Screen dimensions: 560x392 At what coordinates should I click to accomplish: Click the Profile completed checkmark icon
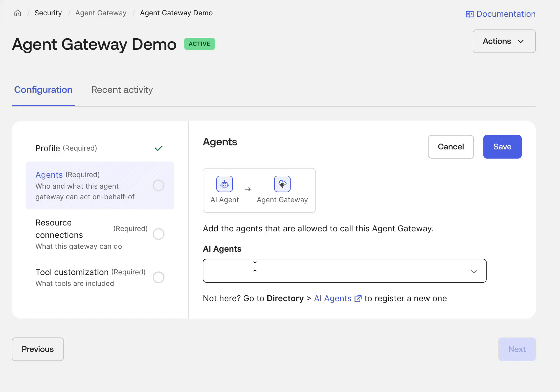point(159,148)
